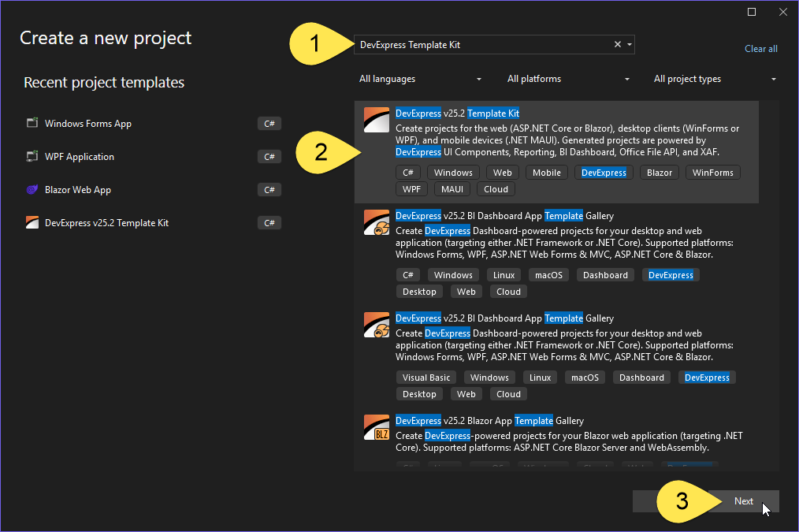Clear the search box text with X
The image size is (799, 532).
coord(618,44)
